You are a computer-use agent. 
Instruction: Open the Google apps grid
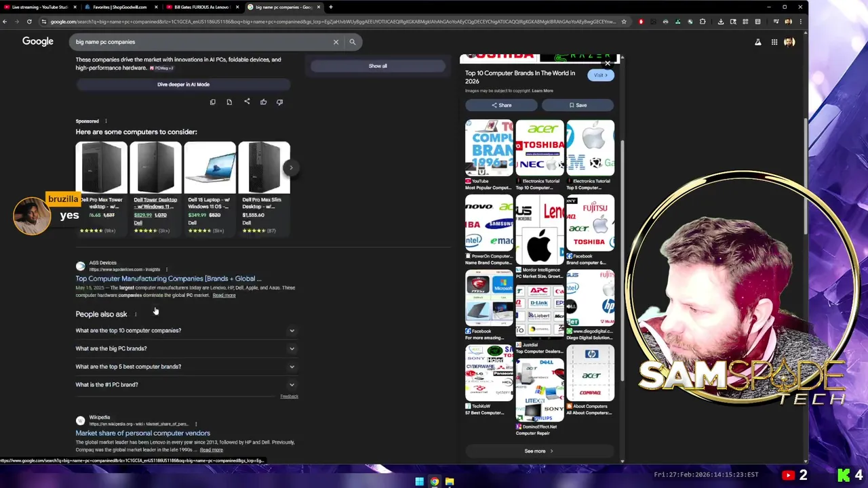774,42
